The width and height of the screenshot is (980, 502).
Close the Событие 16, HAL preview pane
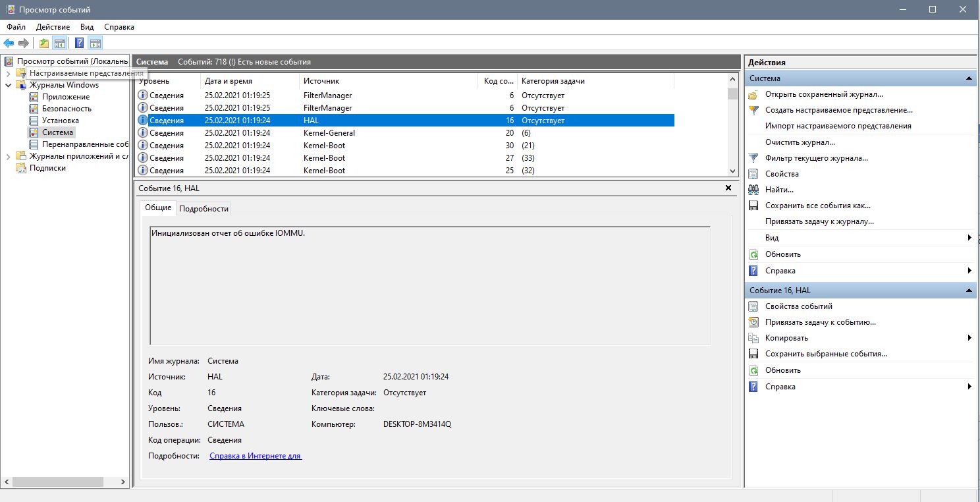pos(728,188)
